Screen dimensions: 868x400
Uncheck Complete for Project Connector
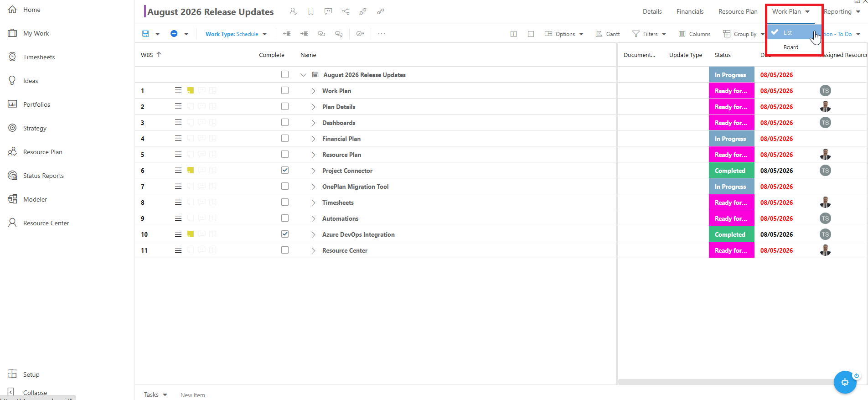tap(285, 170)
